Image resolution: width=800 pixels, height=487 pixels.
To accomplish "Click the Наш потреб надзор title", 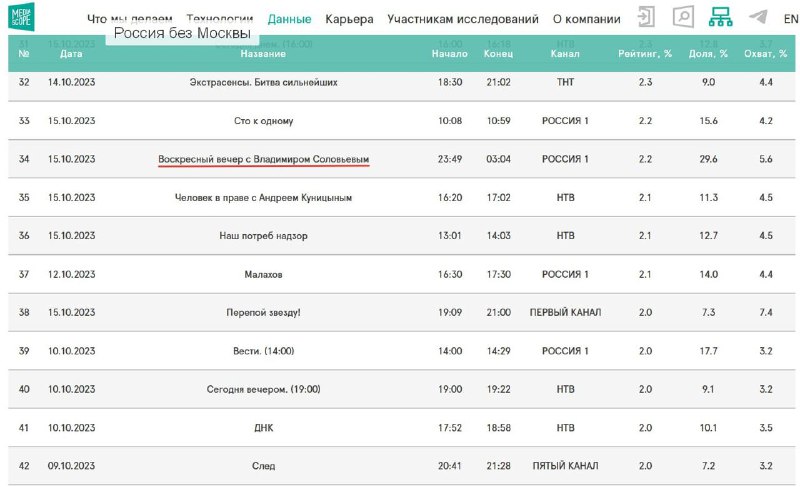I will pos(263,236).
